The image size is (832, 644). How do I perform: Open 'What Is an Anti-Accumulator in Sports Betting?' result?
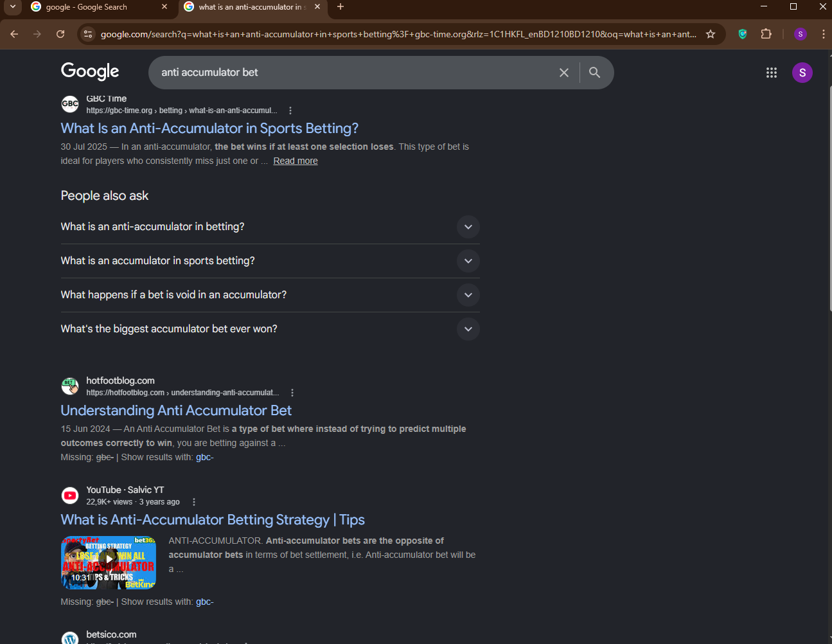[x=209, y=129]
